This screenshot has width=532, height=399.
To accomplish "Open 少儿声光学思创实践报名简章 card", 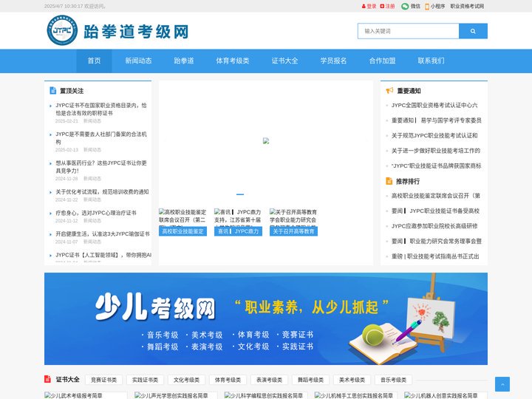I will coord(176,395).
